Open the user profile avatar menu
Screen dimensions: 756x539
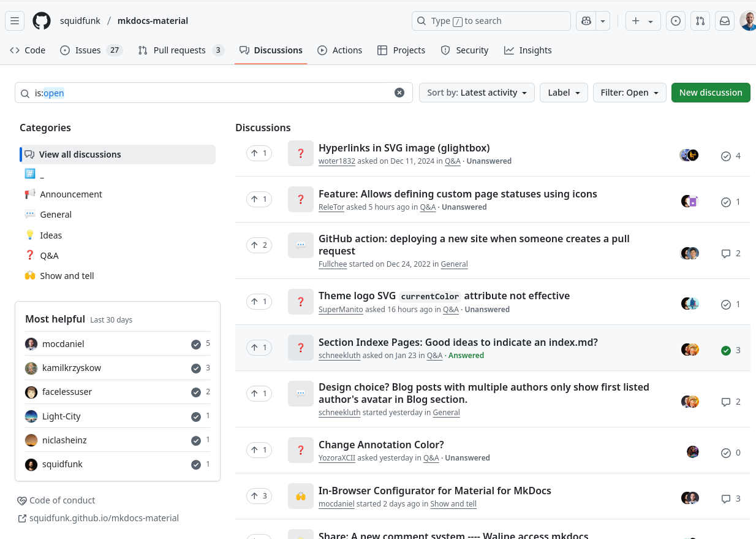point(748,21)
